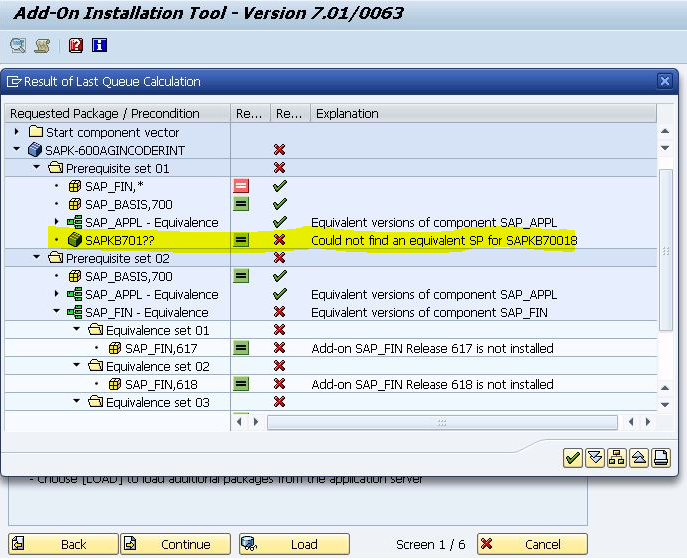The image size is (687, 560).
Task: Click 'Equivalent versions of component SAP_FIN' text
Action: (x=429, y=312)
